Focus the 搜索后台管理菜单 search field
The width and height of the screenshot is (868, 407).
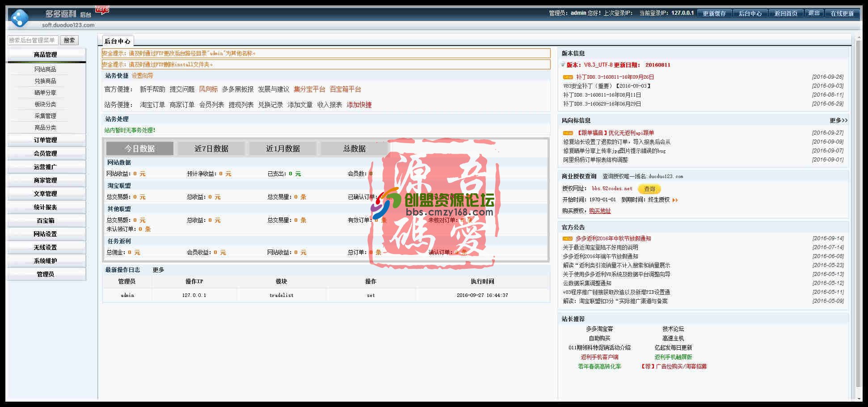(x=33, y=40)
